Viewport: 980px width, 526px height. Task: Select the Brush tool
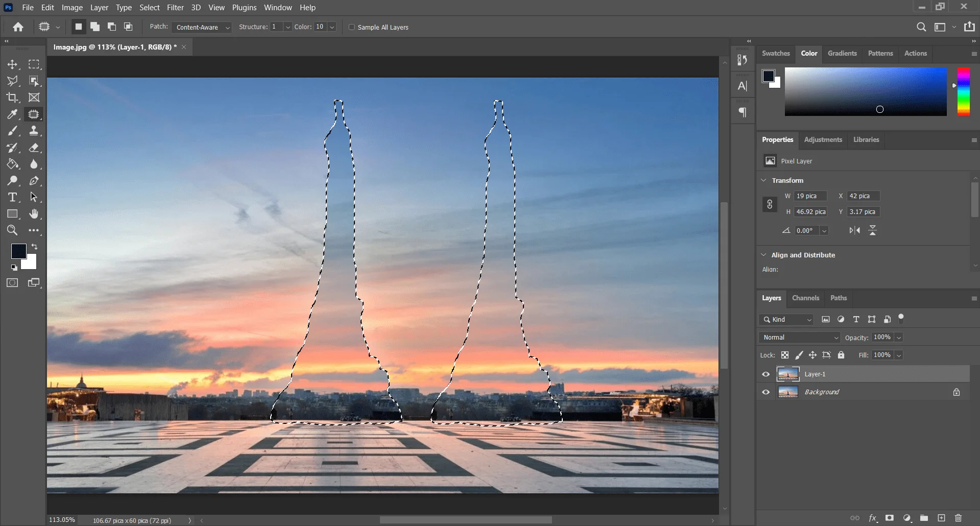tap(12, 131)
